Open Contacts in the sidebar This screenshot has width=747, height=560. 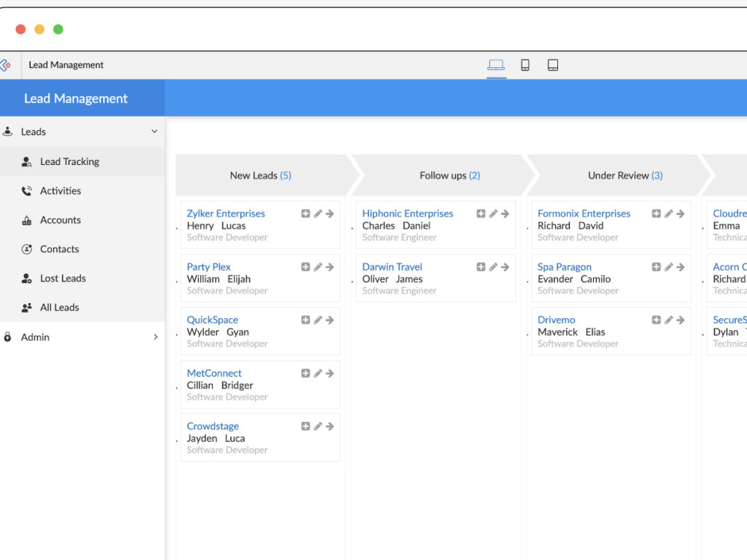82,249
